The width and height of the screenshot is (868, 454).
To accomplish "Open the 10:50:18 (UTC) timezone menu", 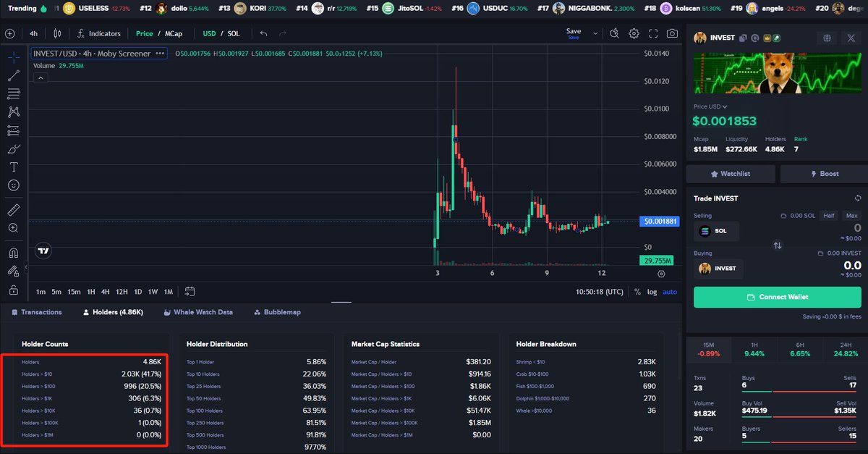I will [599, 292].
